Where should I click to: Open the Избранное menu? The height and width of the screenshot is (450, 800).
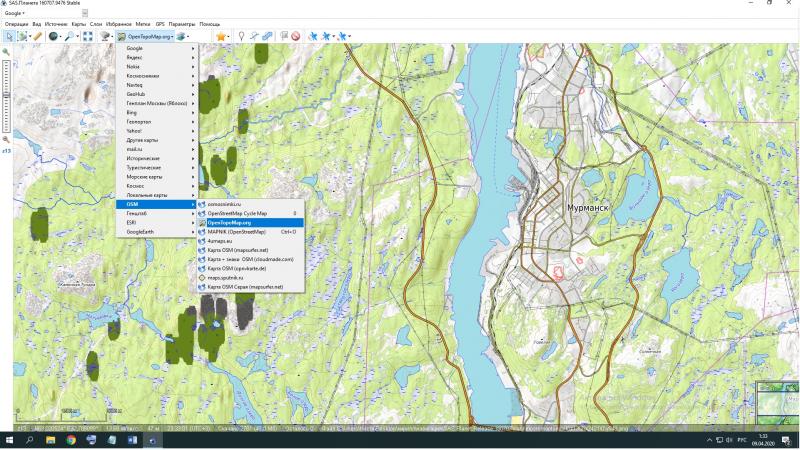coord(118,24)
